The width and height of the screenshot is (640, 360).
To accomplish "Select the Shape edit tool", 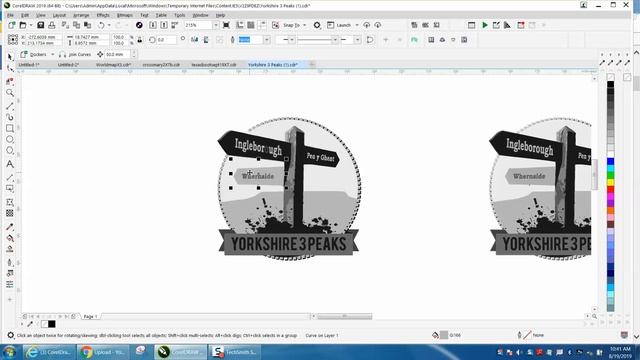I will (10, 68).
